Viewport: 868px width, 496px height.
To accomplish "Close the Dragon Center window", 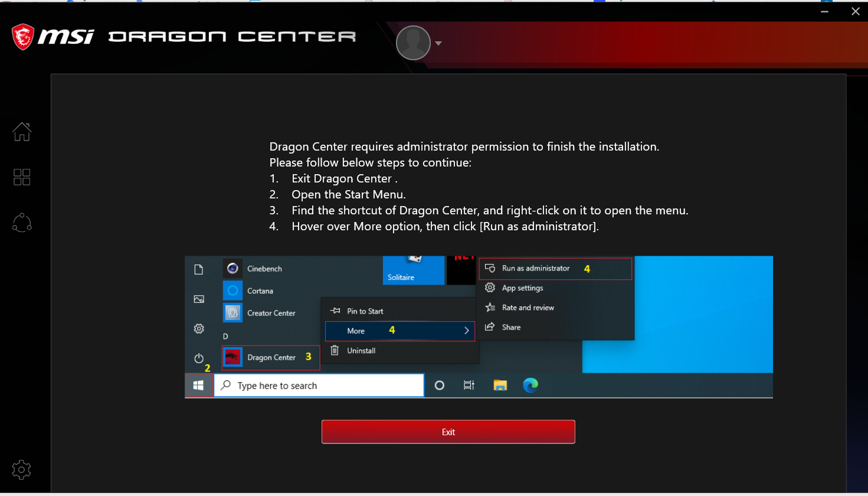I will point(855,11).
